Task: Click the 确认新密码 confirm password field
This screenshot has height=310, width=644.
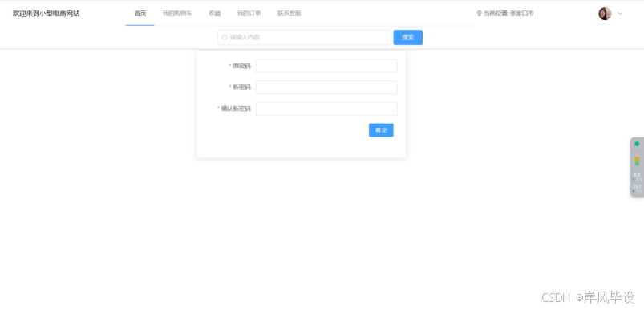Action: [x=326, y=108]
